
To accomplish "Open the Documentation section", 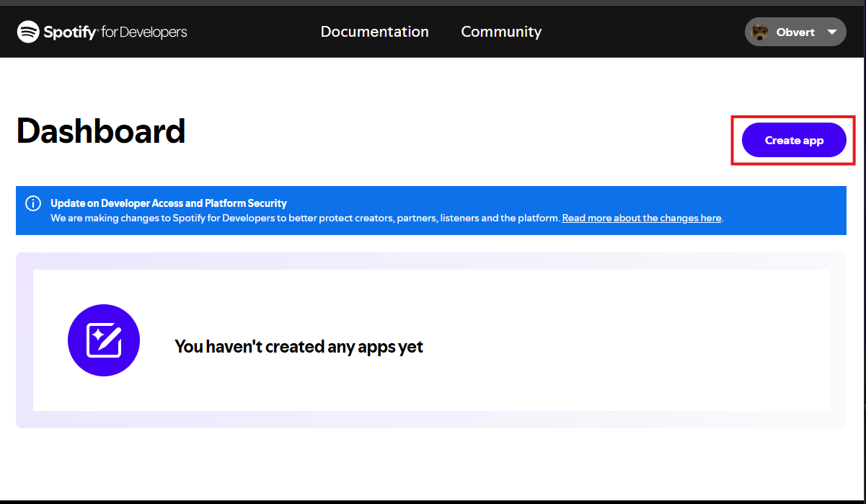I will pyautogui.click(x=374, y=32).
